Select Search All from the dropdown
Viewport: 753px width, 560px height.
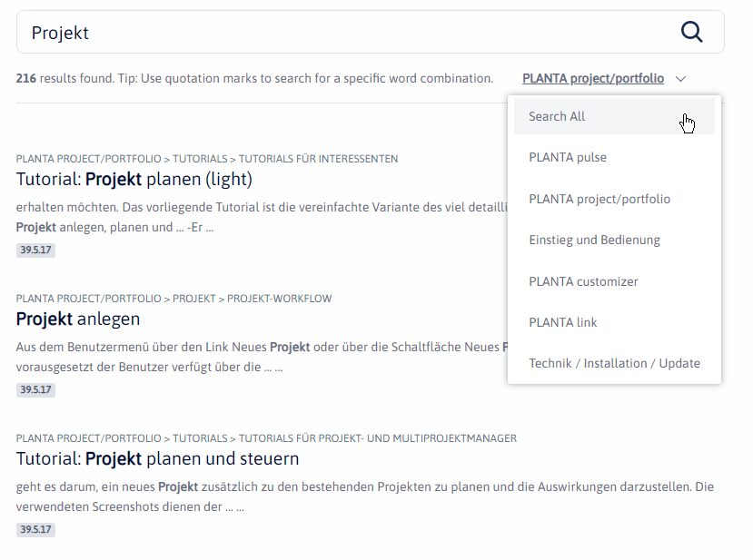557,116
